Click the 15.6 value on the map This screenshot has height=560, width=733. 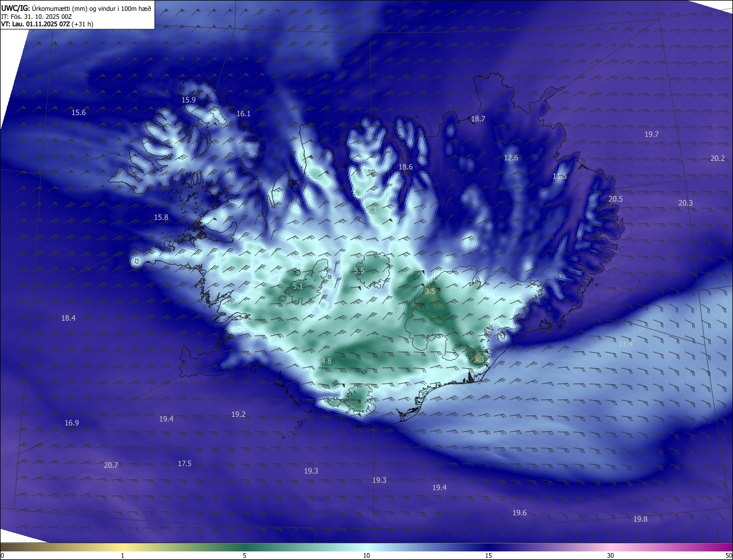(x=78, y=113)
